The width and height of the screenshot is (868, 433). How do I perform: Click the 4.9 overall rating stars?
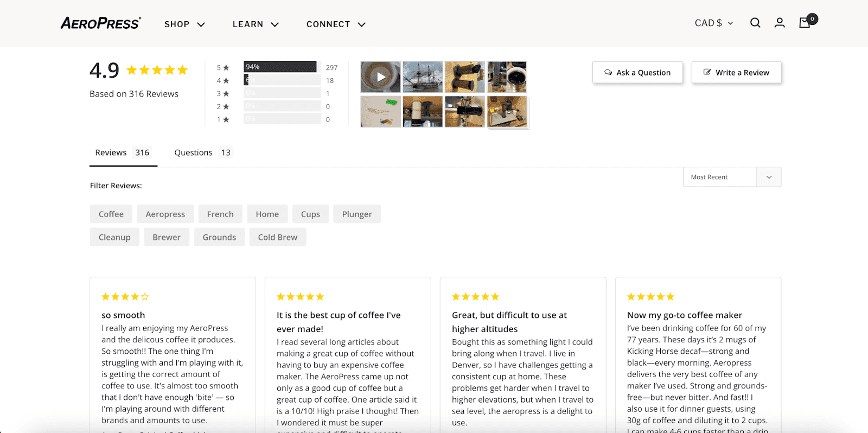tap(157, 70)
